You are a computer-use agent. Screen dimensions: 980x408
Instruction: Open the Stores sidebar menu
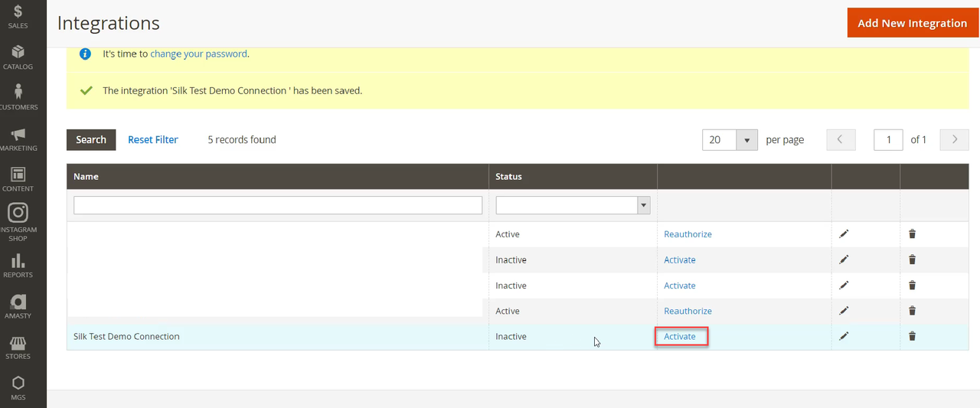[18, 347]
